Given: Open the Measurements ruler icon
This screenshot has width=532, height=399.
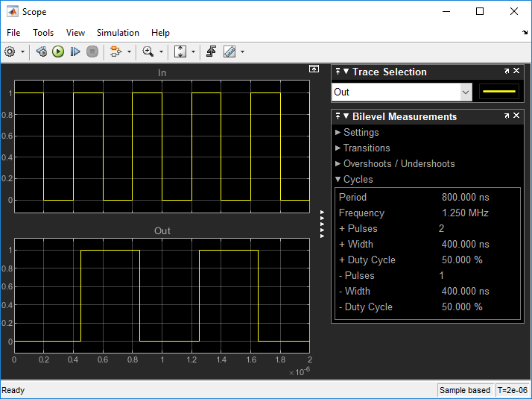Looking at the screenshot, I should pyautogui.click(x=229, y=51).
